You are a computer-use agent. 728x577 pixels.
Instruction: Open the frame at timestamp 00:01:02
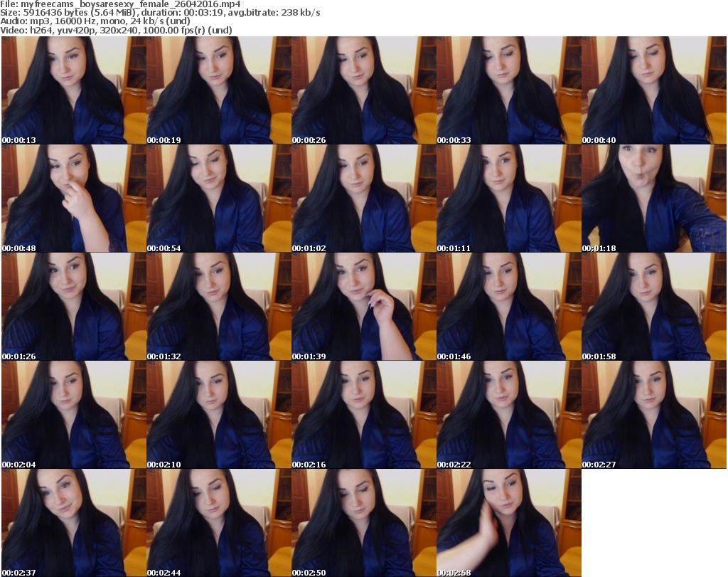point(364,198)
